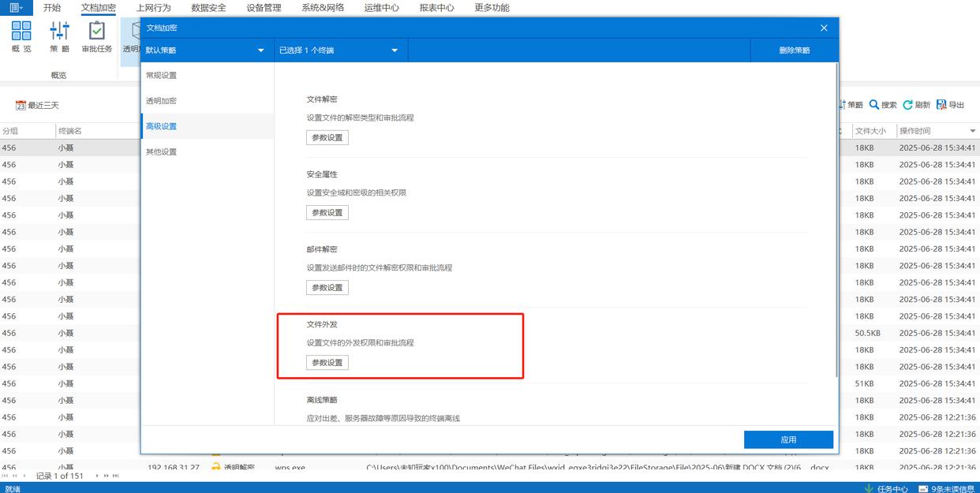The height and width of the screenshot is (493, 980).
Task: Switch to the 数据安全 menu tab
Action: click(x=208, y=8)
